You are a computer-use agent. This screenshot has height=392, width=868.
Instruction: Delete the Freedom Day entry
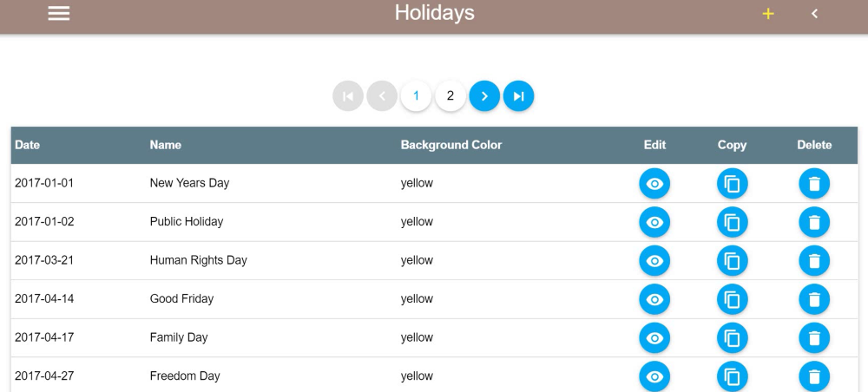coord(814,376)
